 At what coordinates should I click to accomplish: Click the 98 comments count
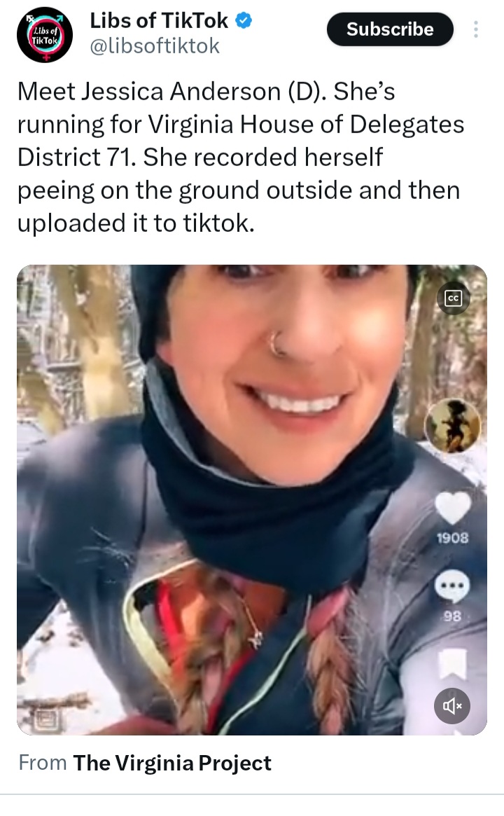pyautogui.click(x=452, y=616)
